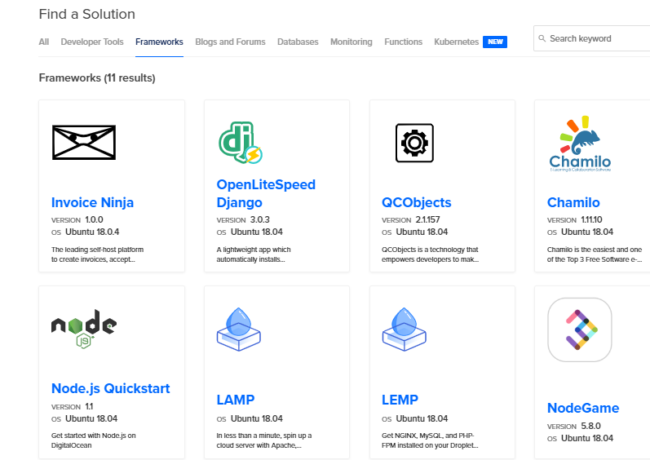This screenshot has width=650, height=460.
Task: Click the LEMP description text
Action: pyautogui.click(x=430, y=441)
